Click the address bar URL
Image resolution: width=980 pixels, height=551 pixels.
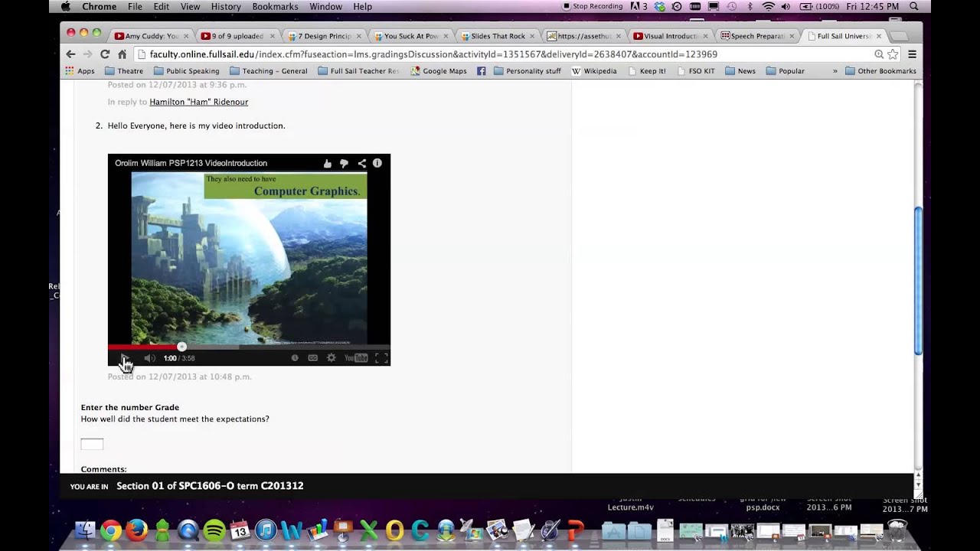point(433,54)
